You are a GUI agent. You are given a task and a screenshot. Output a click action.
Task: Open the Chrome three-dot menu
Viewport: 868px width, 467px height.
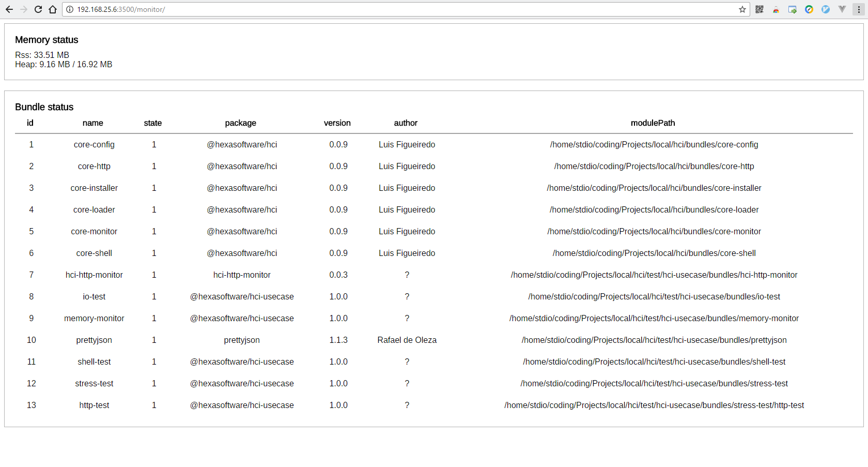[x=859, y=9]
